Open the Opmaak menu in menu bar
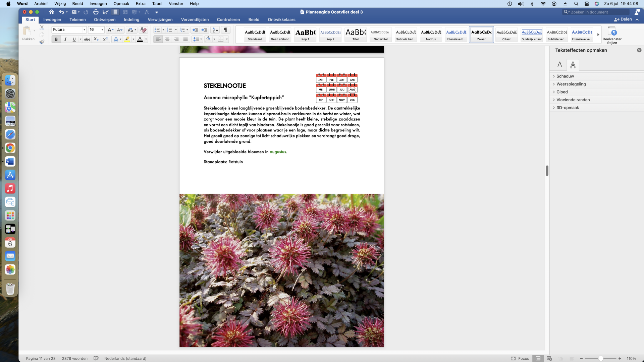644x362 pixels. 121,4
